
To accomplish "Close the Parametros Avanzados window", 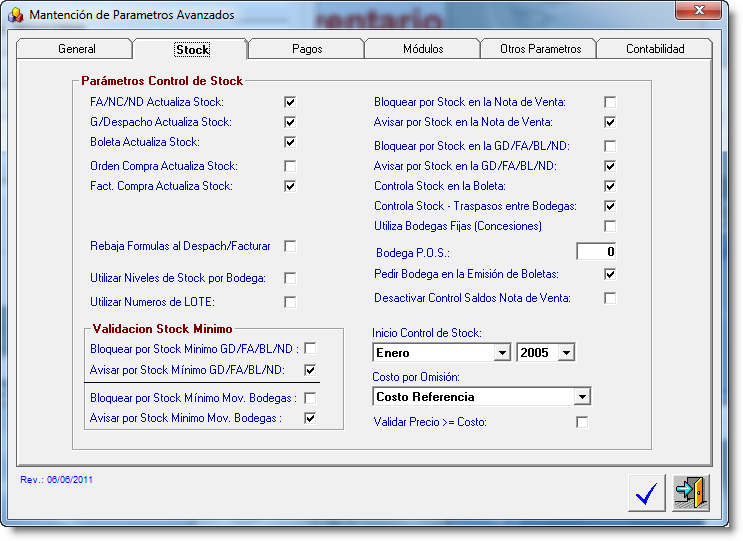I will [x=698, y=10].
